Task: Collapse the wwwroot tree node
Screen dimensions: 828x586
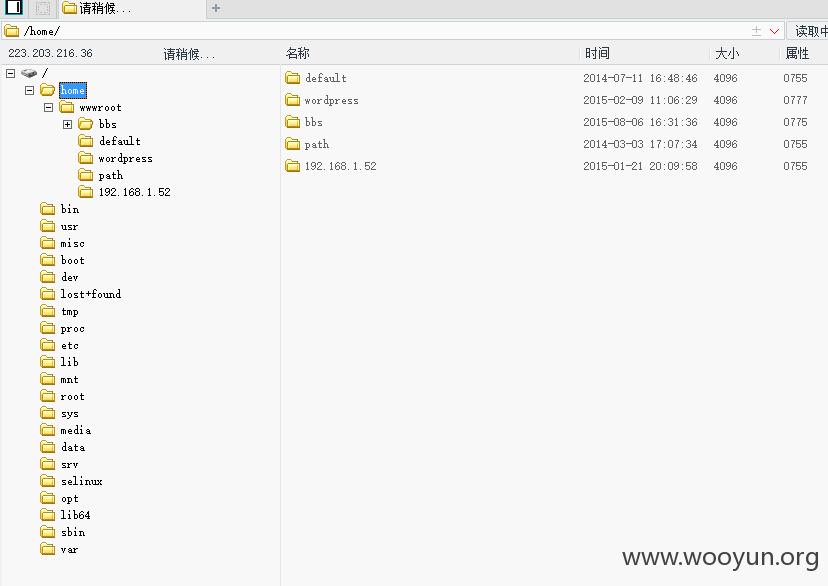Action: click(49, 107)
